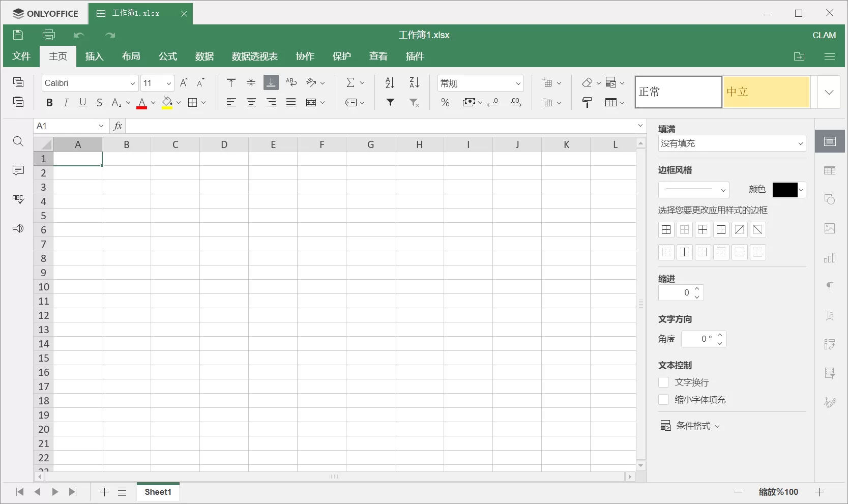
Task: Open the Find and Replace sidebar
Action: click(18, 141)
